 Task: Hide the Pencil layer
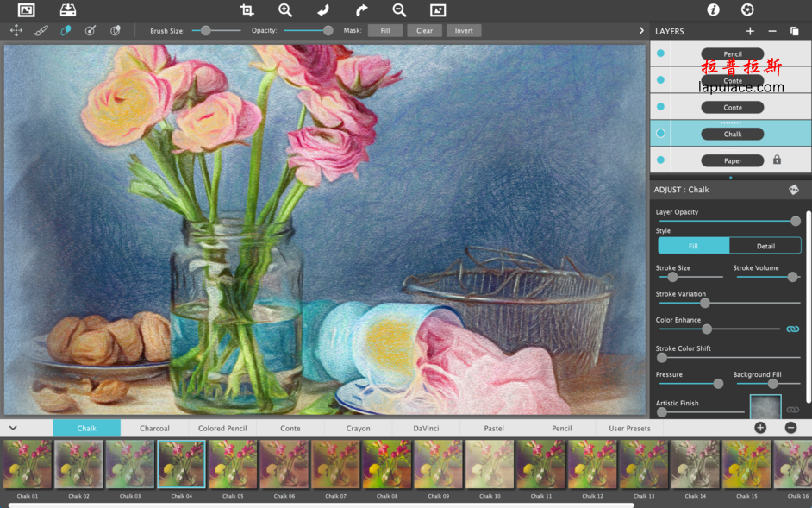[x=659, y=53]
